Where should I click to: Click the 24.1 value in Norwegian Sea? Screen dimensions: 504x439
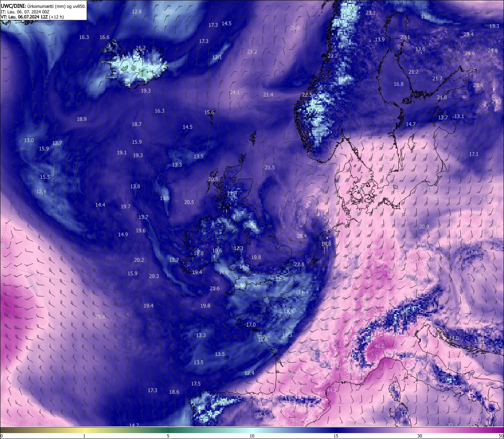click(235, 92)
